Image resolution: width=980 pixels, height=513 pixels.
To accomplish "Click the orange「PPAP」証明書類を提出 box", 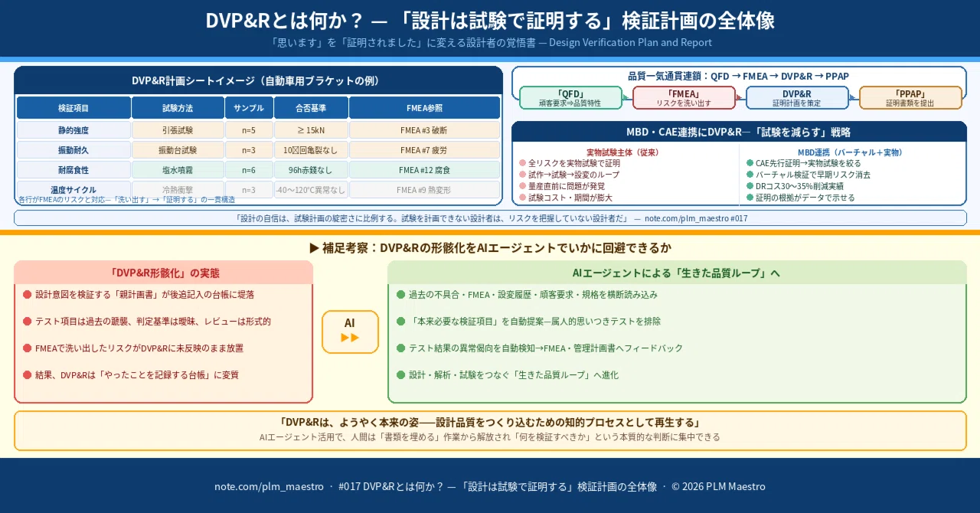I will click(910, 97).
